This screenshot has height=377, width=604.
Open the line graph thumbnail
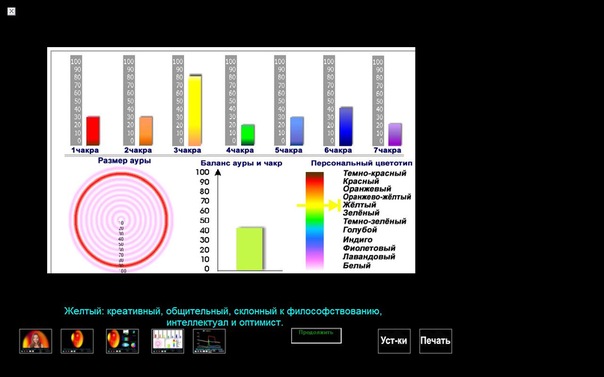click(209, 341)
